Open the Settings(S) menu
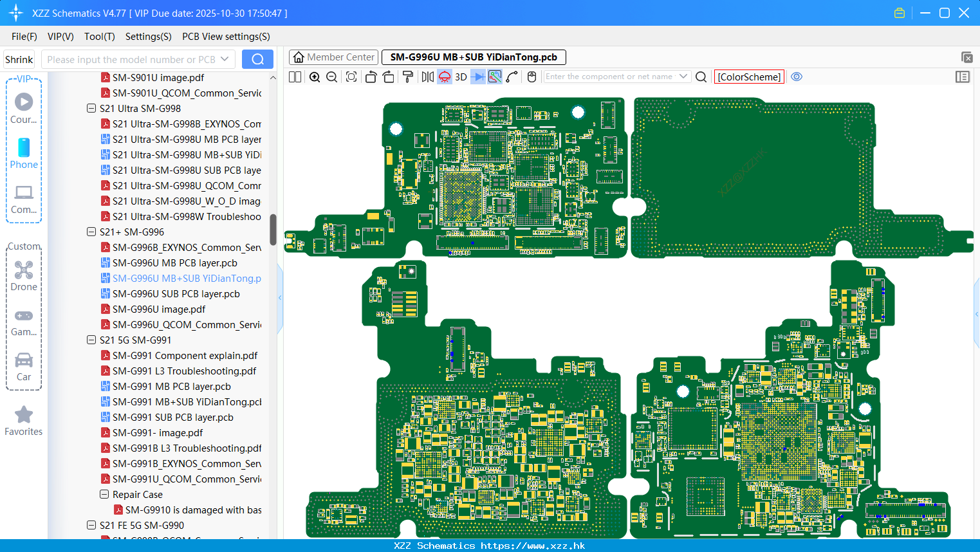The width and height of the screenshot is (980, 552). [x=149, y=37]
